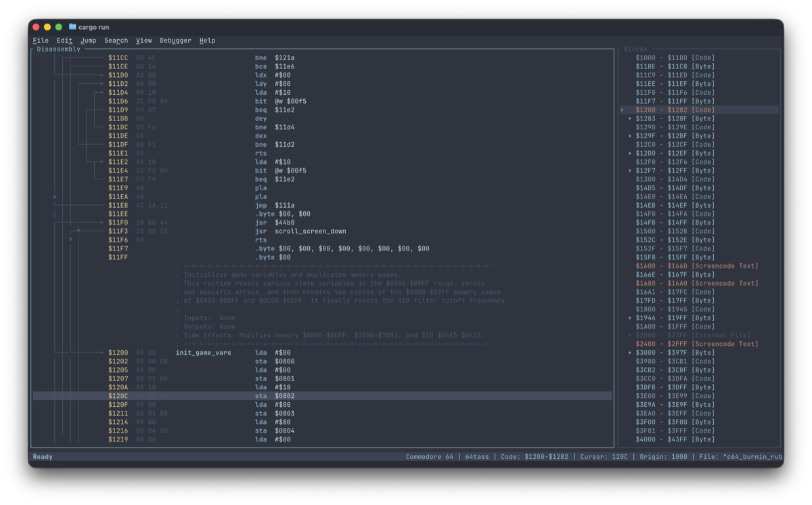The height and width of the screenshot is (505, 812).
Task: Click the bne $121a line at $11CC
Action: click(275, 58)
